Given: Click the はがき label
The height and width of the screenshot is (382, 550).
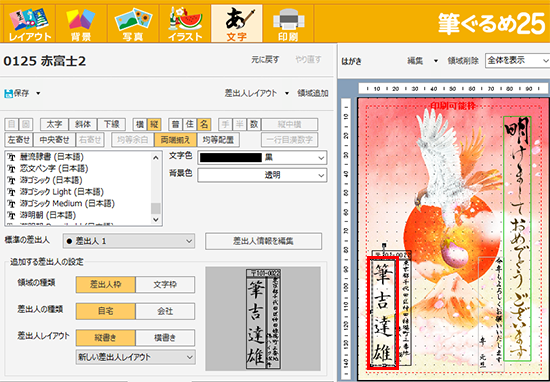Looking at the screenshot, I should point(351,61).
